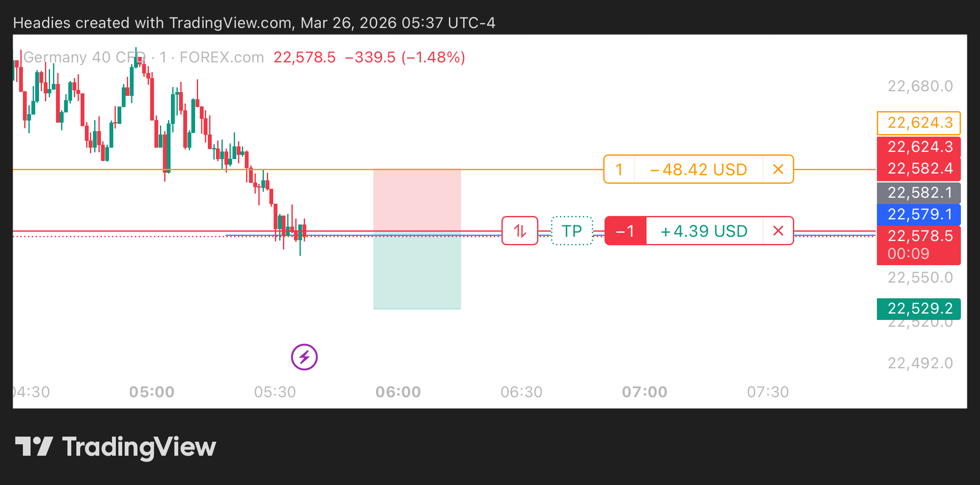
Task: Click the green 22,529.2 target price label
Action: (919, 308)
